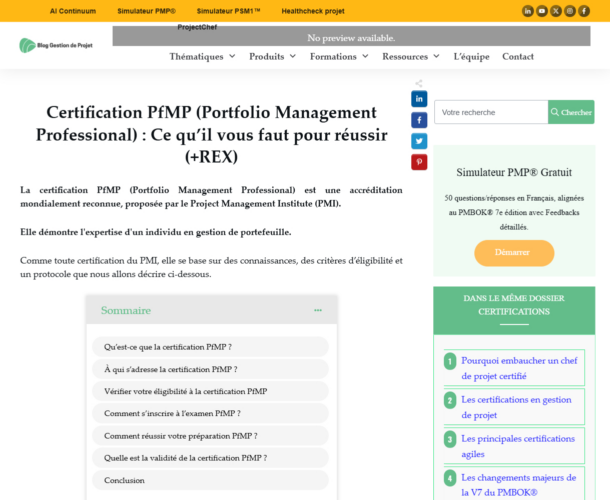This screenshot has width=610, height=500.
Task: Focus the Votre recherche search field
Action: coord(491,112)
